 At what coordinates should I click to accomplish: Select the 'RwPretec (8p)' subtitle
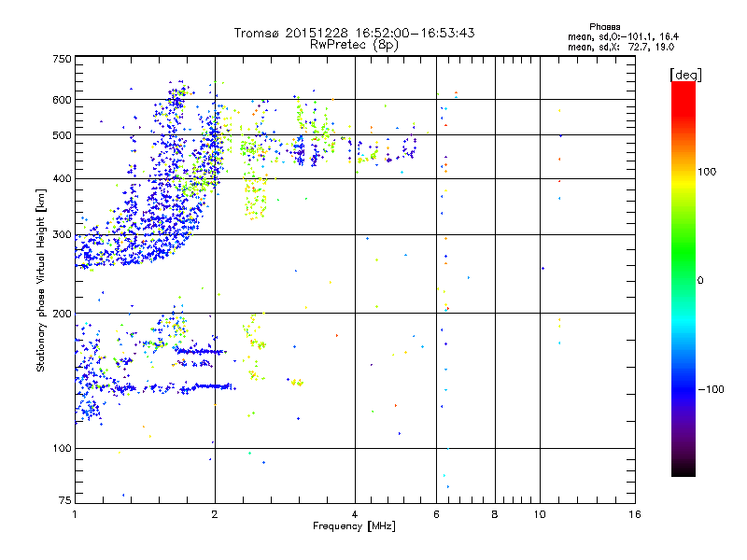[354, 45]
